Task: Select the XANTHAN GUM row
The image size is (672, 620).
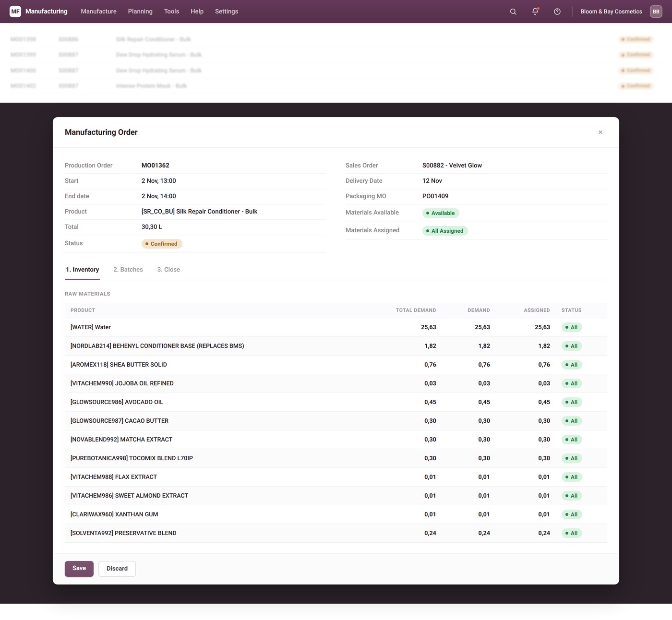Action: pyautogui.click(x=336, y=514)
